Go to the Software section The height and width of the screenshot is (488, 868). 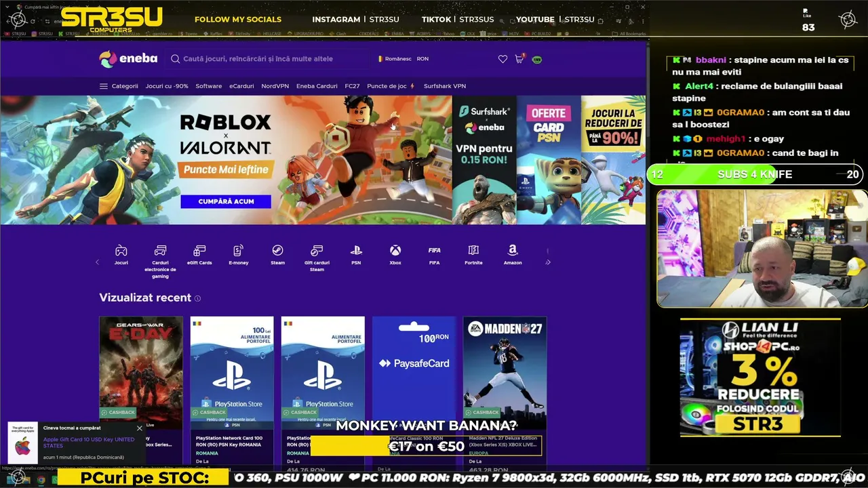click(x=209, y=86)
